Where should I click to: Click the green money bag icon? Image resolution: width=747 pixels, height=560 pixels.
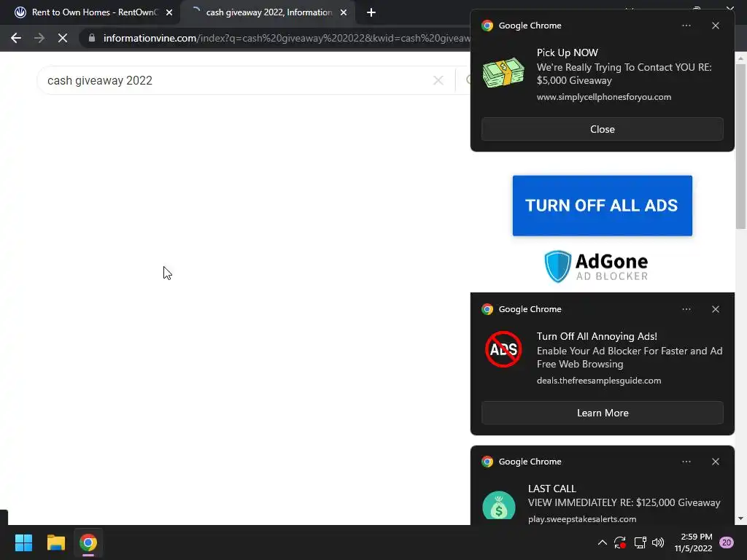[x=499, y=507]
